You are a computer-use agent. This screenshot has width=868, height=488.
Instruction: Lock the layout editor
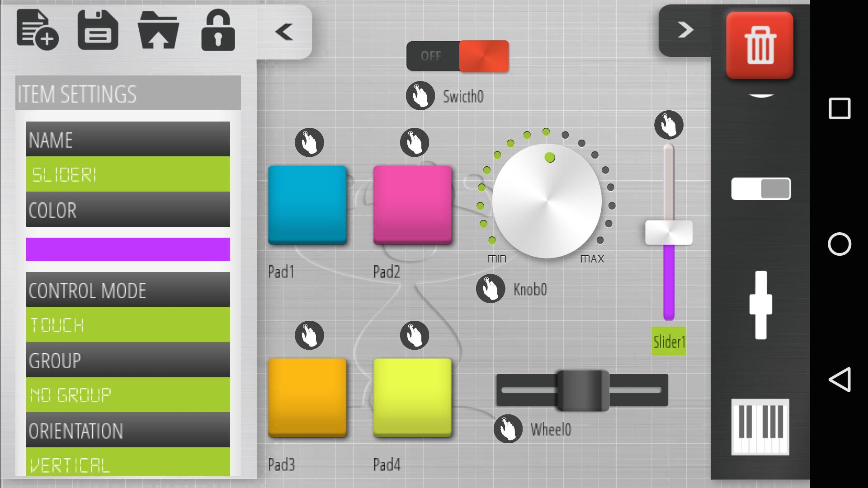click(219, 31)
